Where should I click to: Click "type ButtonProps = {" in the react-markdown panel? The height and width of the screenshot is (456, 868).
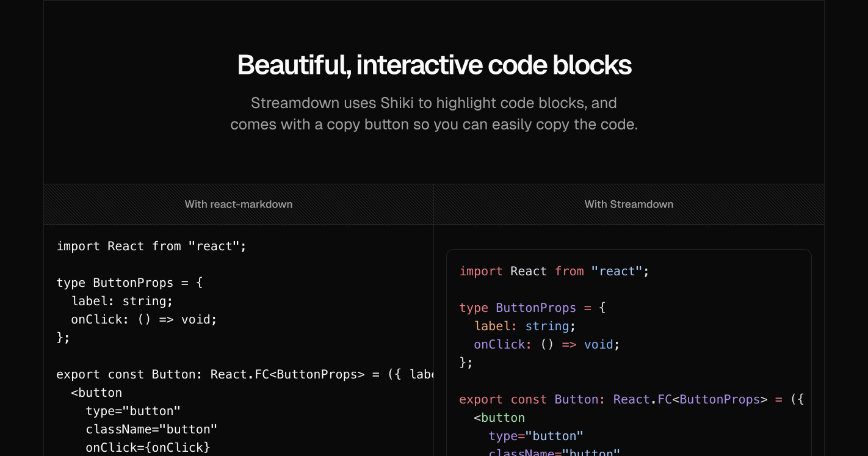point(129,283)
